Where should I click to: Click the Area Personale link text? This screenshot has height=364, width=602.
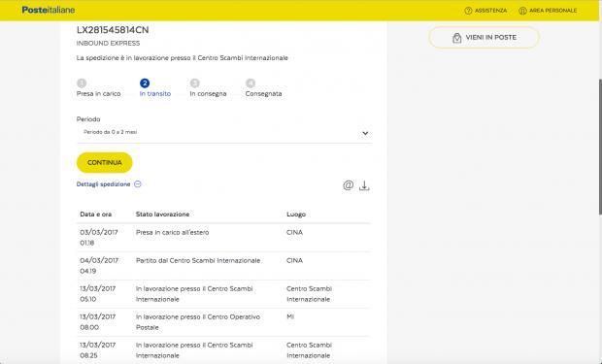click(x=552, y=11)
